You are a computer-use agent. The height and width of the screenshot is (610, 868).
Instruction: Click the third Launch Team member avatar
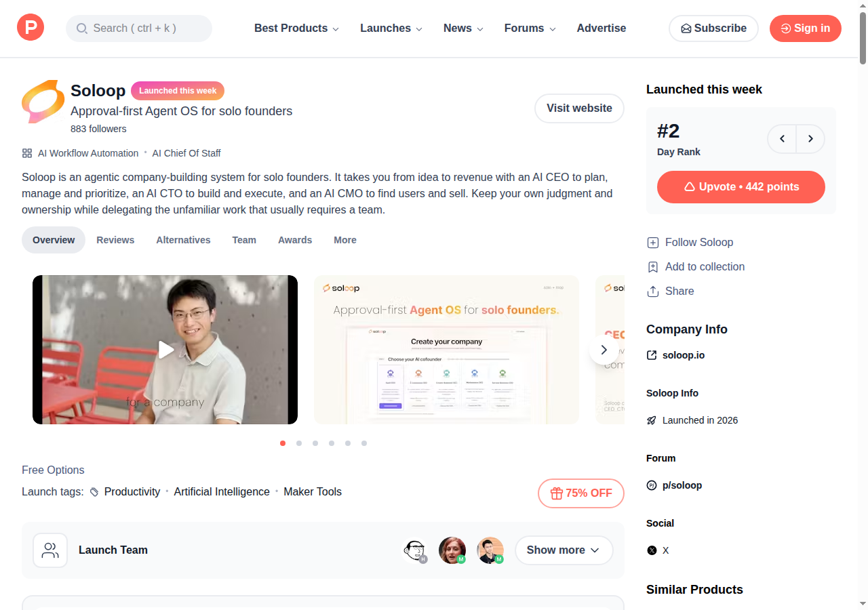(x=490, y=550)
